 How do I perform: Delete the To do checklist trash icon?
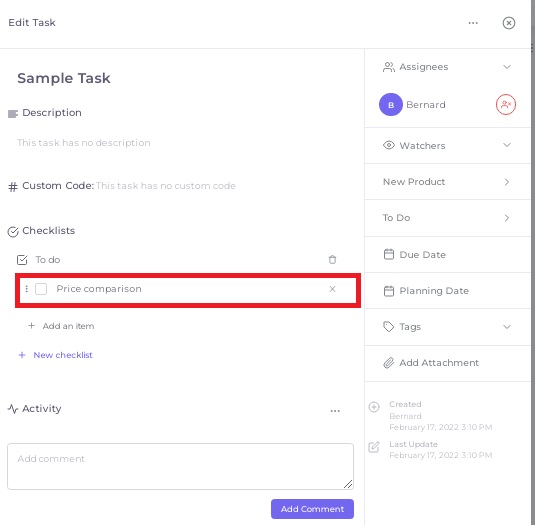click(332, 260)
